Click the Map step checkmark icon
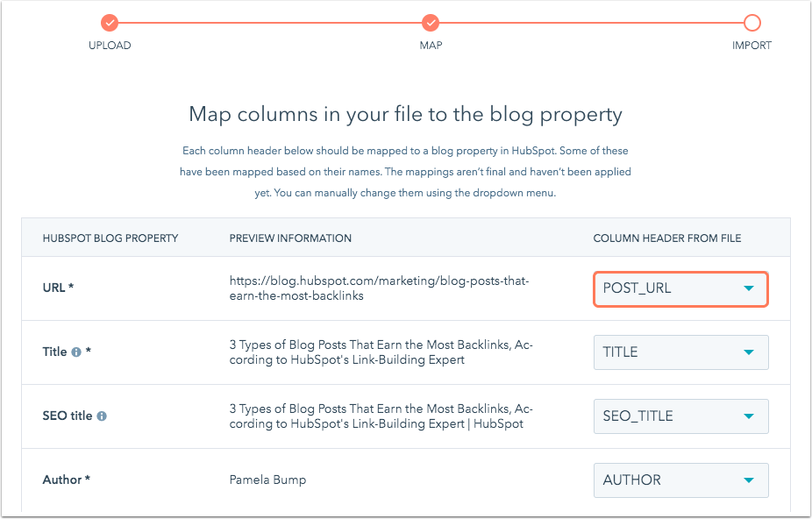The width and height of the screenshot is (812, 519). pyautogui.click(x=431, y=23)
